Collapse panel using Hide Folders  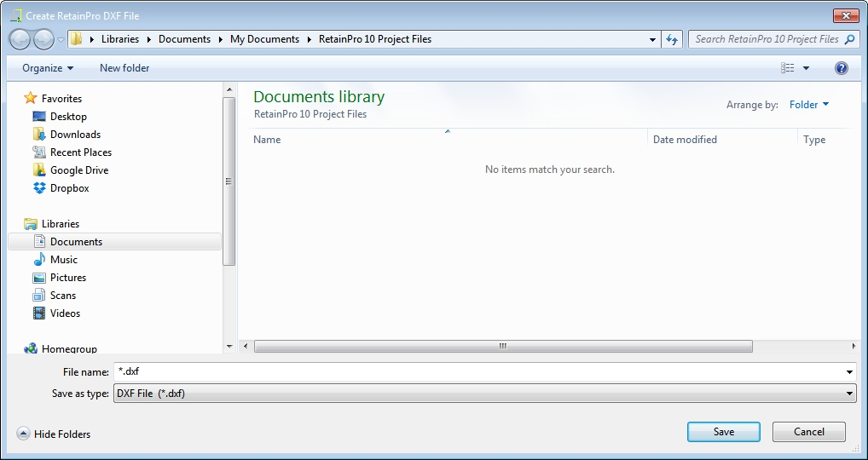(x=55, y=434)
